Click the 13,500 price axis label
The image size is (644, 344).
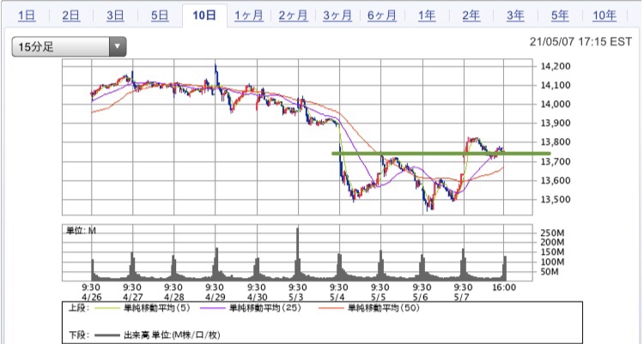(x=556, y=200)
